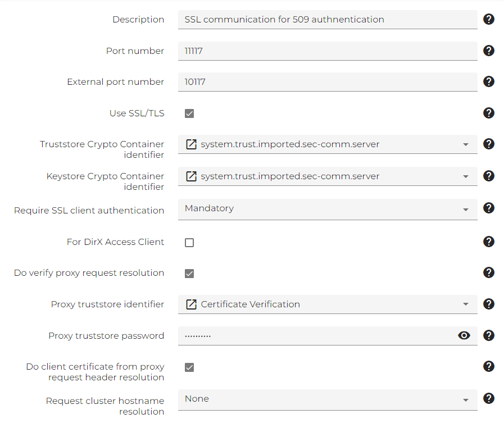Viewport: 504px width, 432px height.
Task: Open help for Request cluster hostname resolution
Action: coord(489,398)
